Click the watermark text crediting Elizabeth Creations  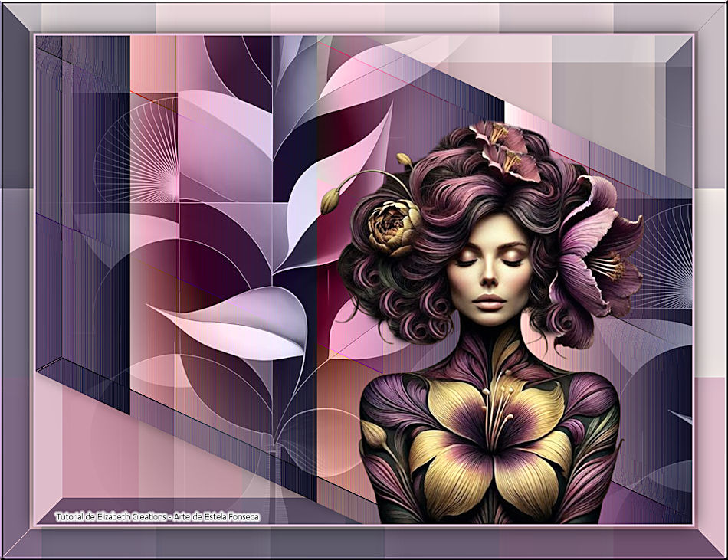pos(157,517)
